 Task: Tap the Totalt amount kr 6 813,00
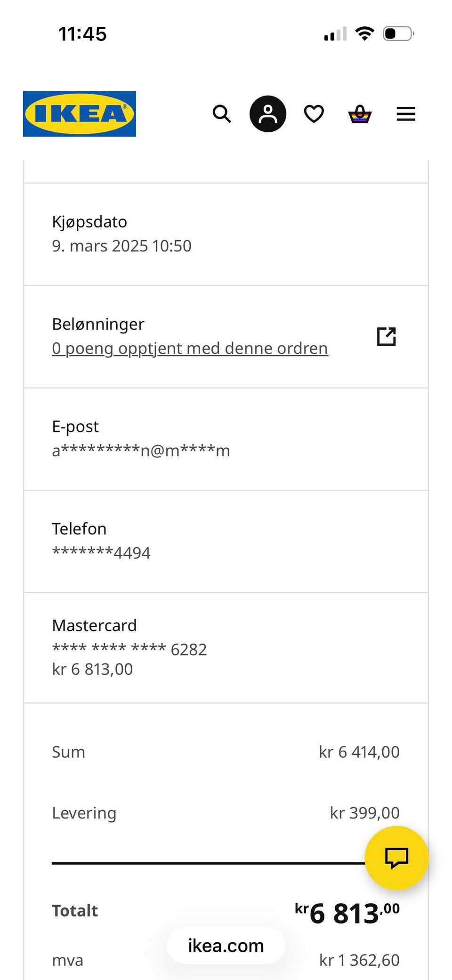(347, 913)
